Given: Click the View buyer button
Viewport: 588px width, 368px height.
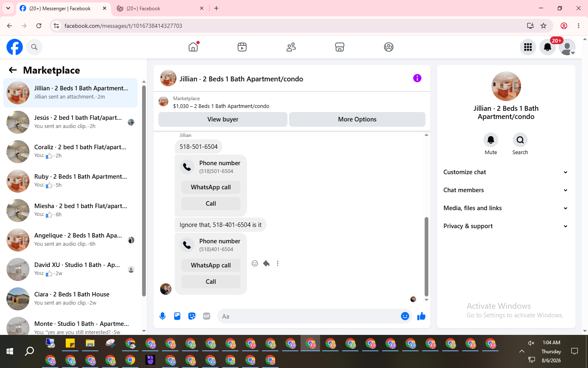Looking at the screenshot, I should tap(223, 119).
